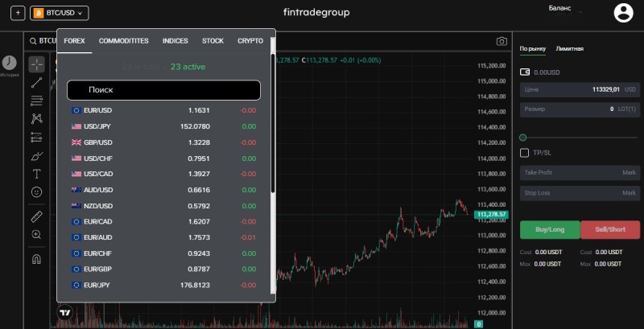
Task: Select the ruler measure tool
Action: [36, 216]
